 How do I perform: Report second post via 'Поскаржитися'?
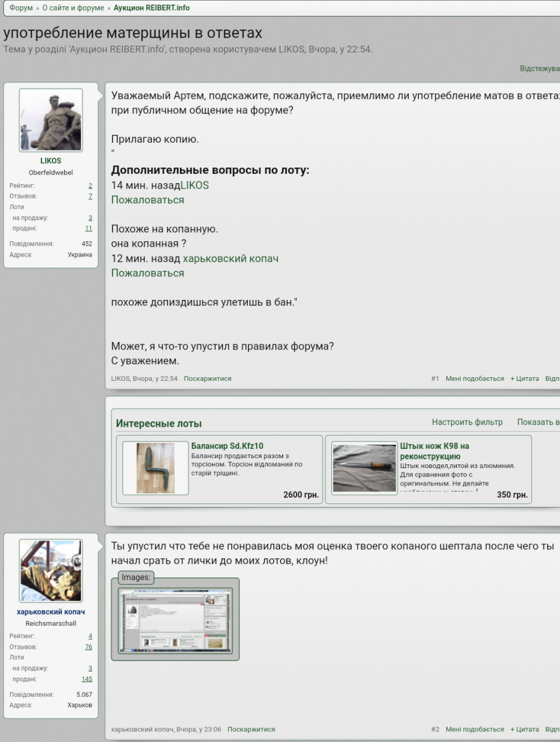click(x=251, y=730)
